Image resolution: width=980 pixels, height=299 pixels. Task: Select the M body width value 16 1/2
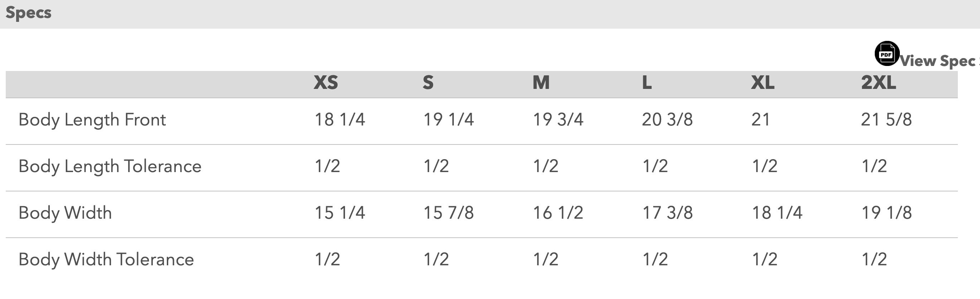tap(558, 213)
